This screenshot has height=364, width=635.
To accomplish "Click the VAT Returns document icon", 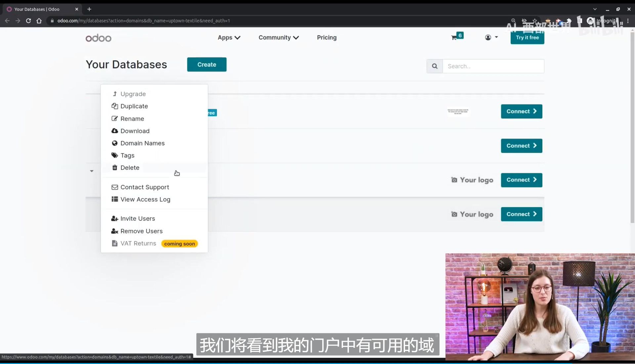I will coord(115,243).
